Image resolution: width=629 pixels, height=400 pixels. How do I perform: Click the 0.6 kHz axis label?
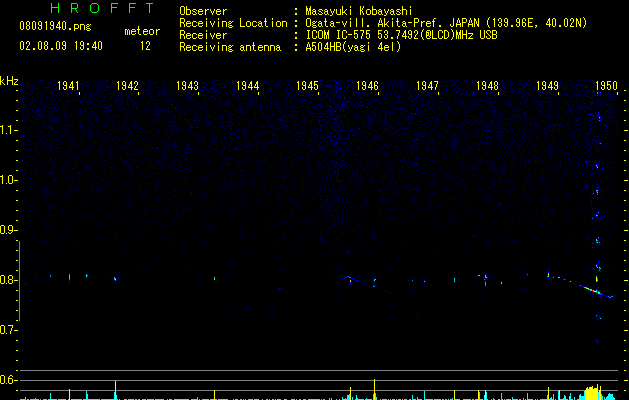click(8, 380)
